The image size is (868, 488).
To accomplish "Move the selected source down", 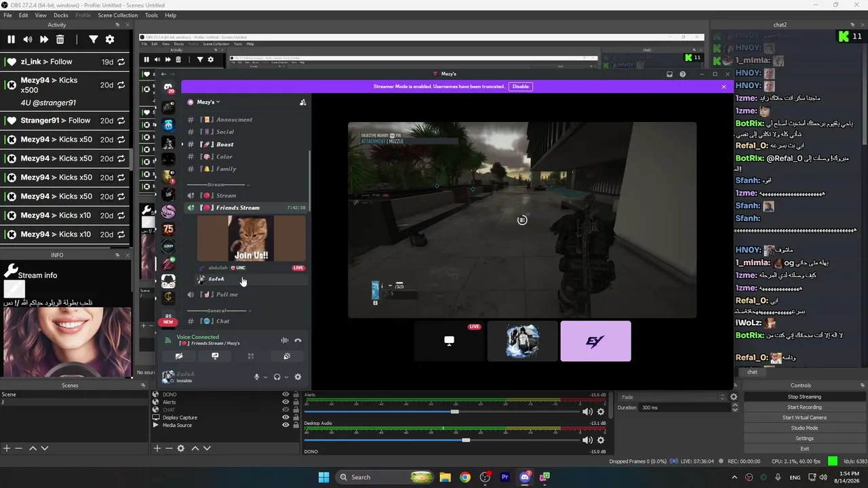I will (x=208, y=448).
